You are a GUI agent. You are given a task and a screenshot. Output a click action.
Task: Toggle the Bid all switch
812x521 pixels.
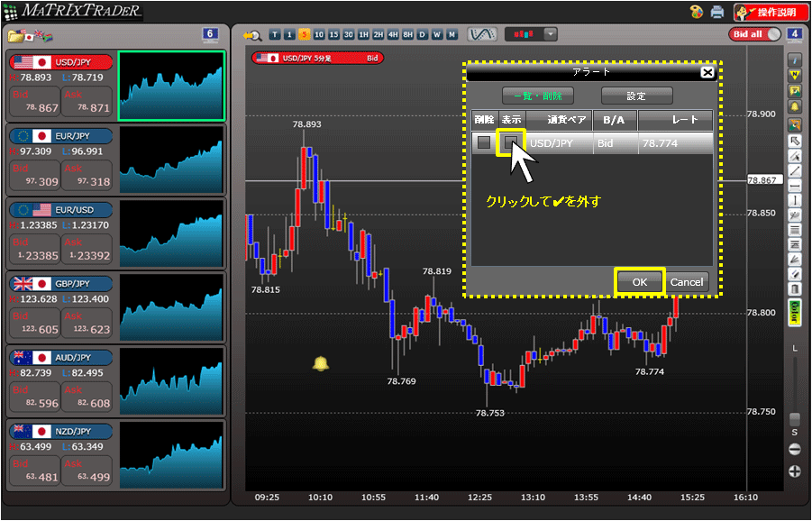(x=755, y=34)
